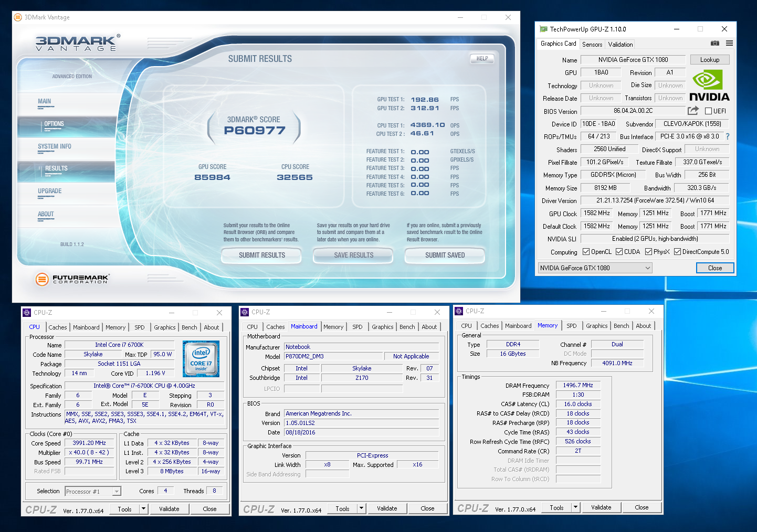Switch to Sensors tab in GPU-Z
Screen dimensions: 757x532
592,45
